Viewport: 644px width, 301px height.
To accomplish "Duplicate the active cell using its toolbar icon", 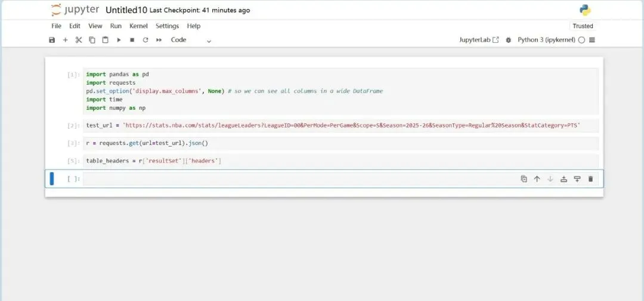I will (x=524, y=179).
